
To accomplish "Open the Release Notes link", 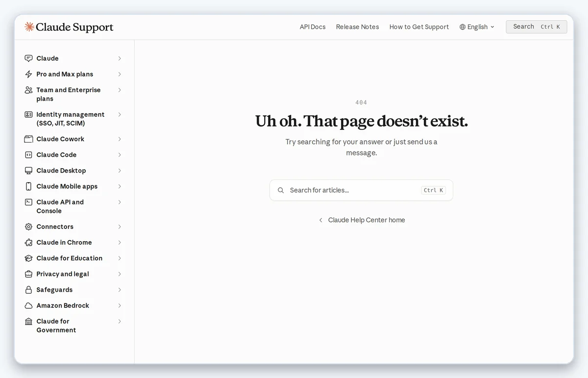I will coord(357,27).
